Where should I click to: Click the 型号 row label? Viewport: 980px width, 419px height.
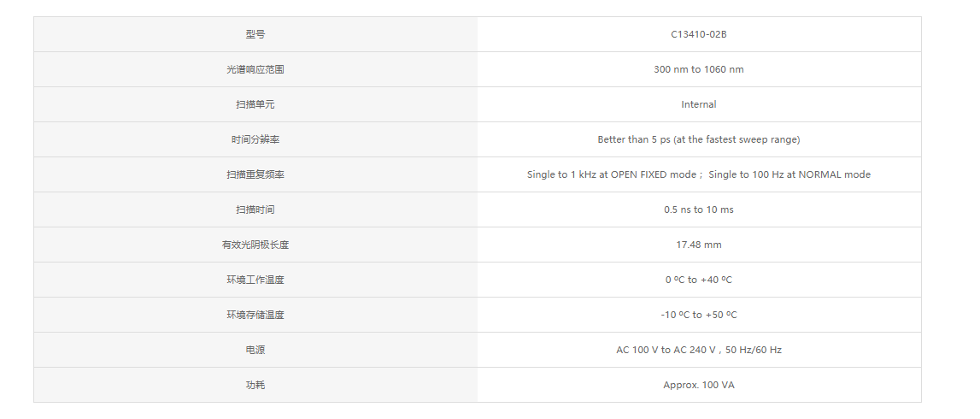point(255,34)
